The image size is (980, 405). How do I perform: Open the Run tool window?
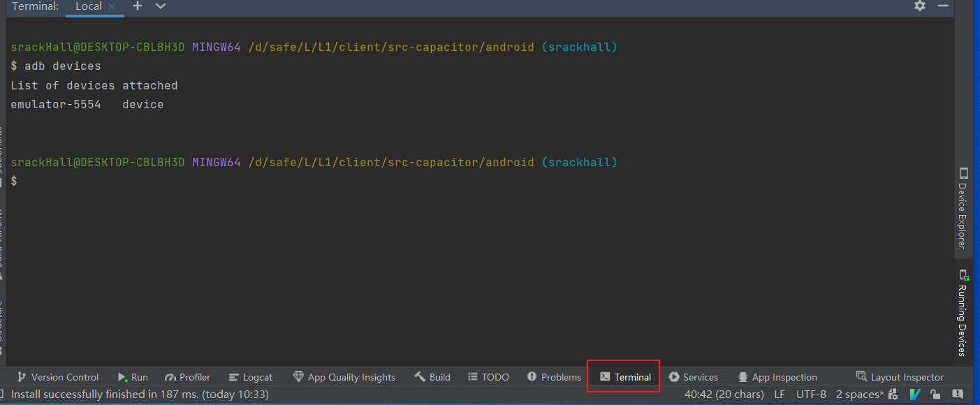coord(133,377)
